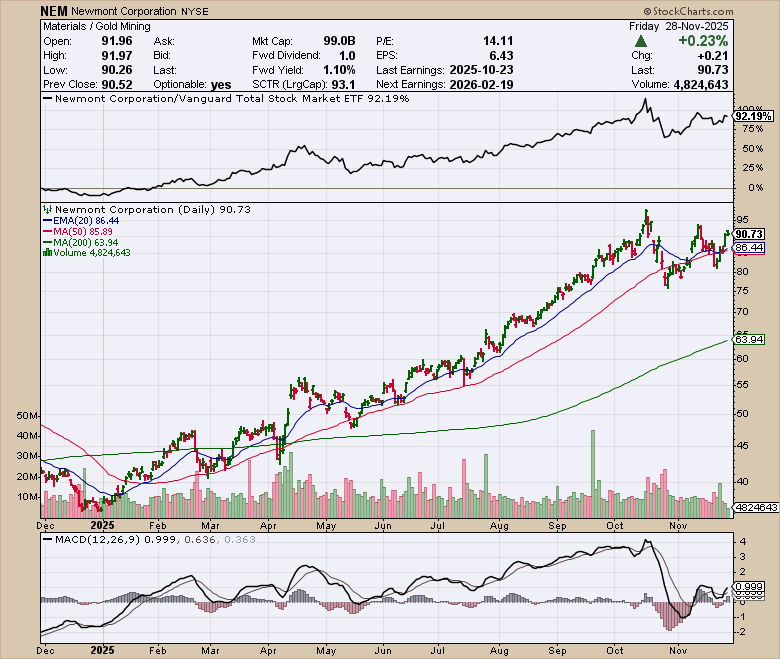Click the Chg value +0.21
This screenshot has height=659, width=780.
714,55
